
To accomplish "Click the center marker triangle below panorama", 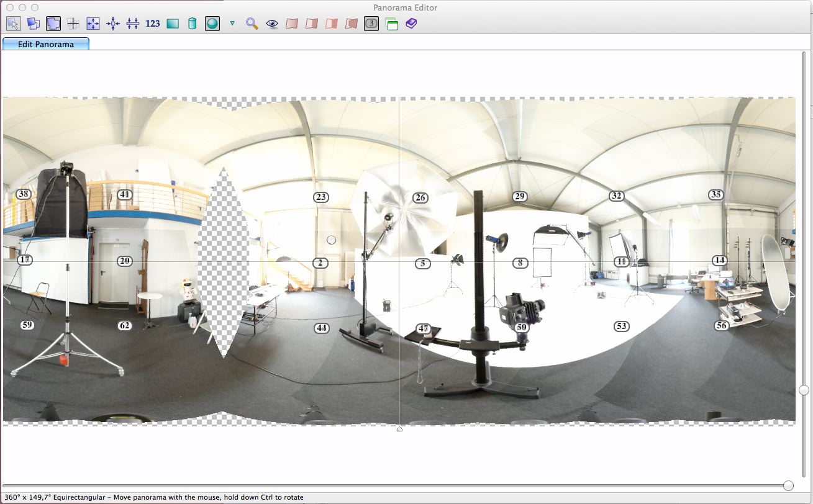I will 399,428.
